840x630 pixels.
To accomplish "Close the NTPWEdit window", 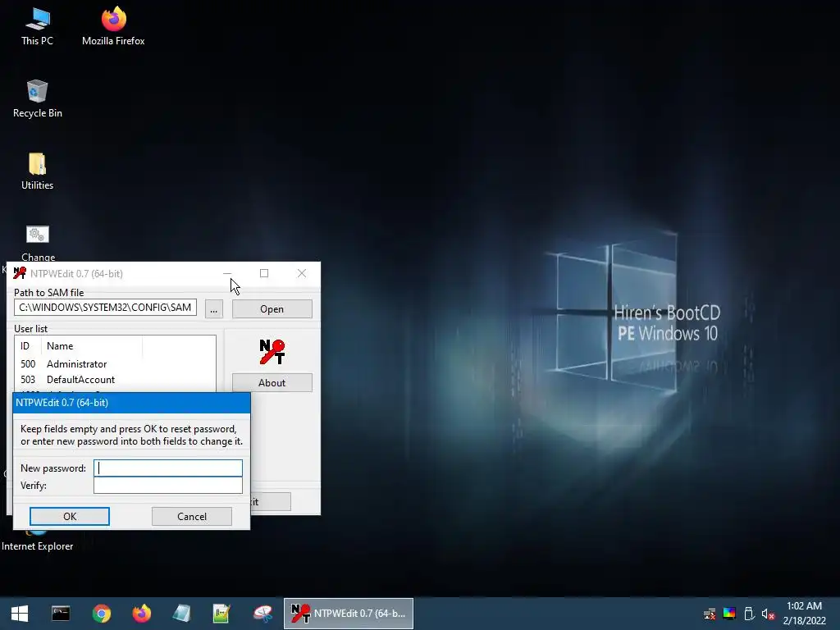I will click(x=302, y=274).
